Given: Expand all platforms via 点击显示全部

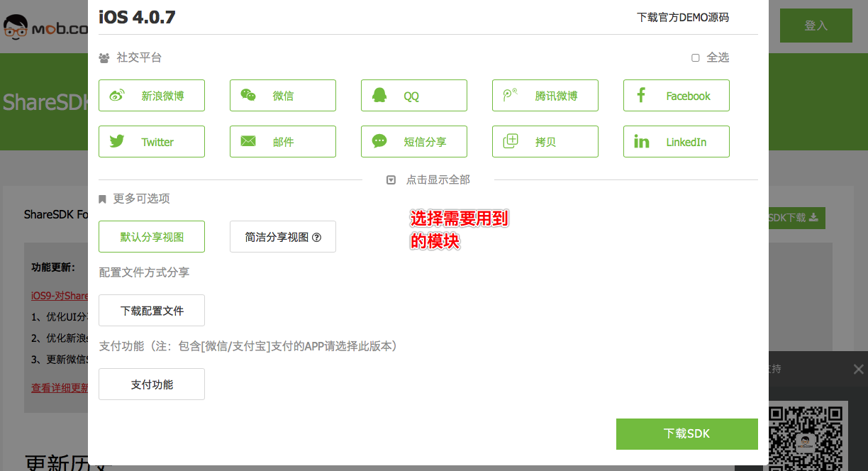Looking at the screenshot, I should click(428, 180).
